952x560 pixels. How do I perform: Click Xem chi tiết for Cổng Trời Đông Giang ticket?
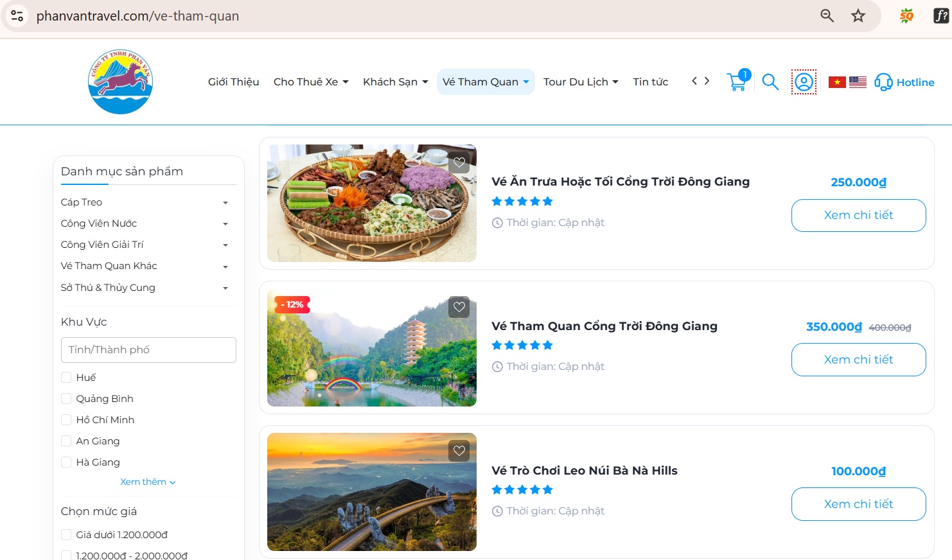tap(858, 360)
